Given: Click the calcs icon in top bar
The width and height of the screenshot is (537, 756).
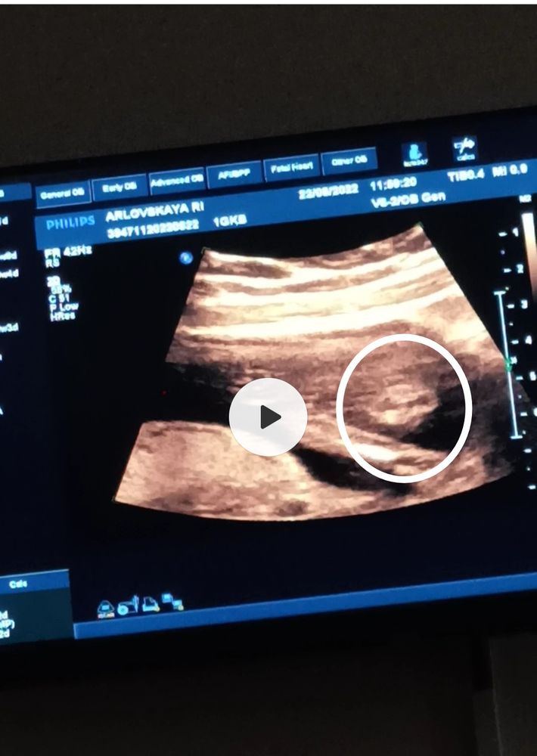Looking at the screenshot, I should click(465, 149).
